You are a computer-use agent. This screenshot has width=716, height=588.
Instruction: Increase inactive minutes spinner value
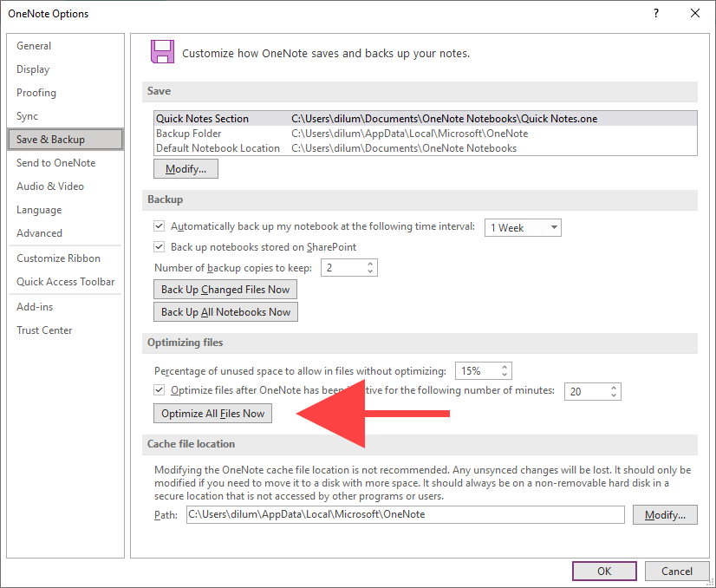click(613, 388)
